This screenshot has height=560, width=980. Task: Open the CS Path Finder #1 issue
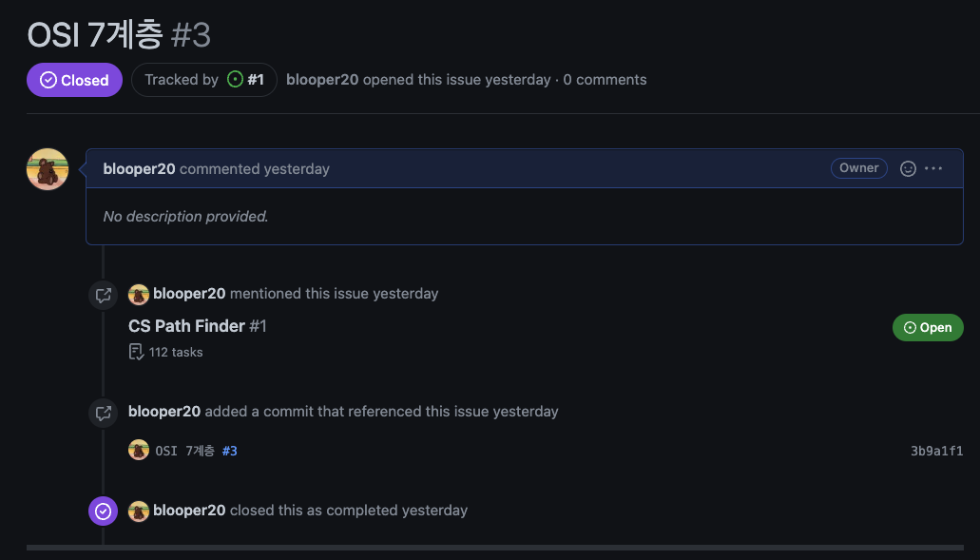tap(198, 325)
